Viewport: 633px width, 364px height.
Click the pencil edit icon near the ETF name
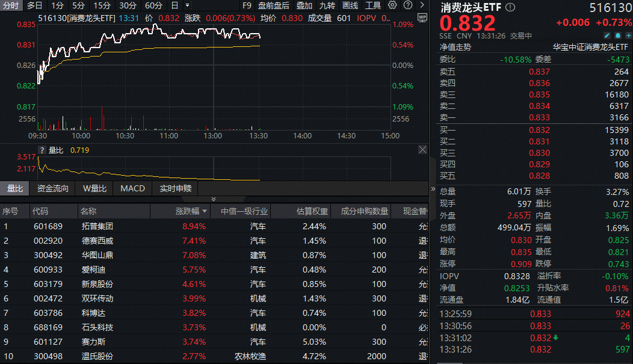(607, 35)
